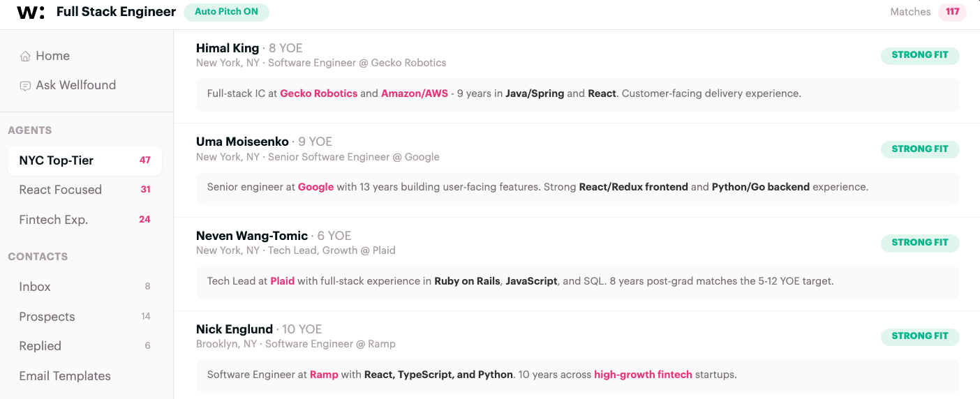The width and height of the screenshot is (980, 399).
Task: Click 'Tech Lead, Growth @ Plaid' text
Action: point(332,250)
